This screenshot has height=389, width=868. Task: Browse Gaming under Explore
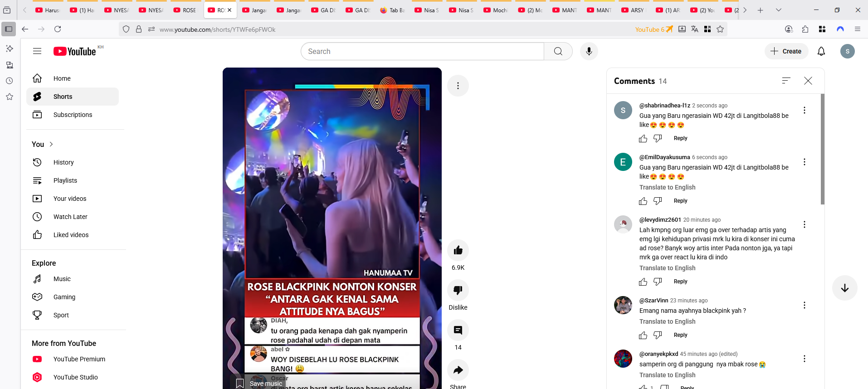pos(73,297)
